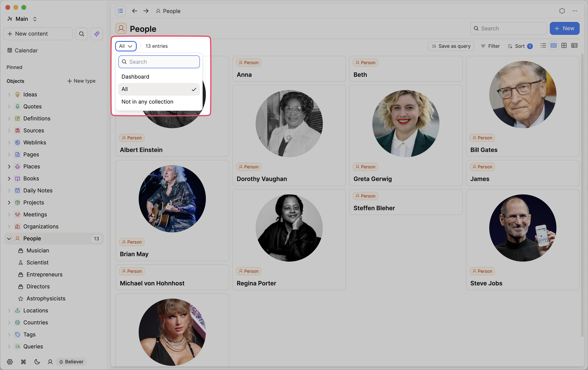Switch to grid view layout
This screenshot has height=370, width=588.
[x=564, y=46]
